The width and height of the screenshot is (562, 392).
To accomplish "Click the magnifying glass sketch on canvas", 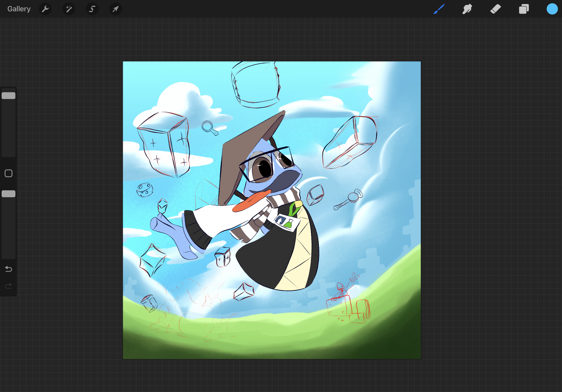I will (x=210, y=128).
